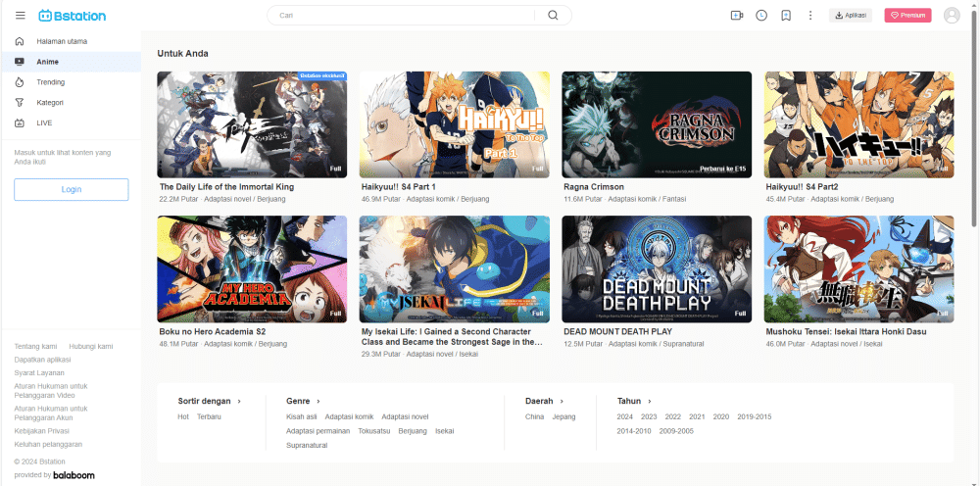Filter by years 2019-2015

coord(755,416)
